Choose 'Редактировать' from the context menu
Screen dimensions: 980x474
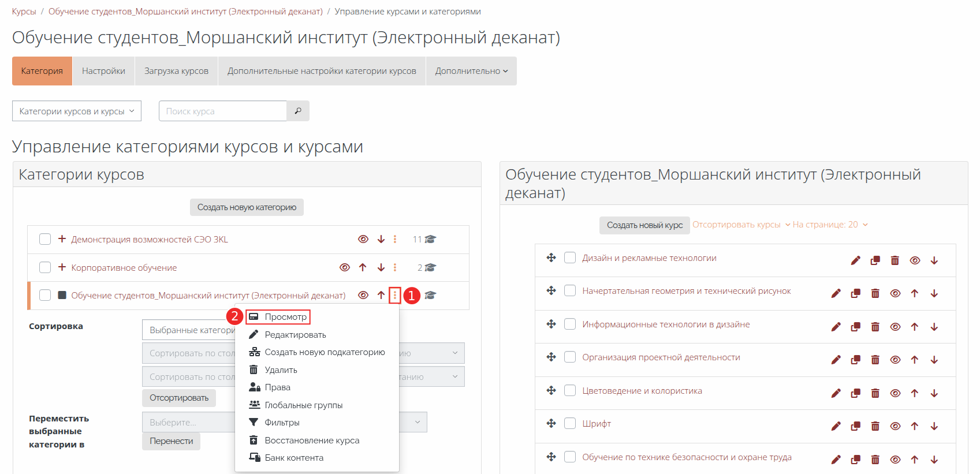tap(295, 335)
